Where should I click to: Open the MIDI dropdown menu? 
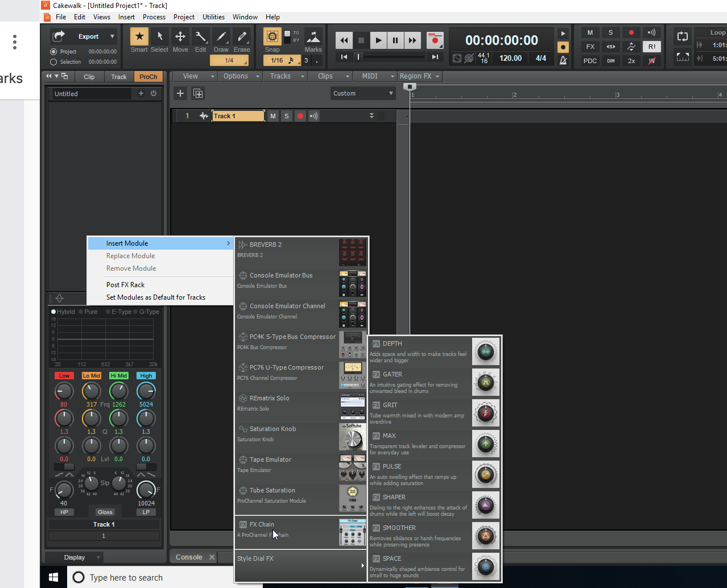pyautogui.click(x=375, y=76)
